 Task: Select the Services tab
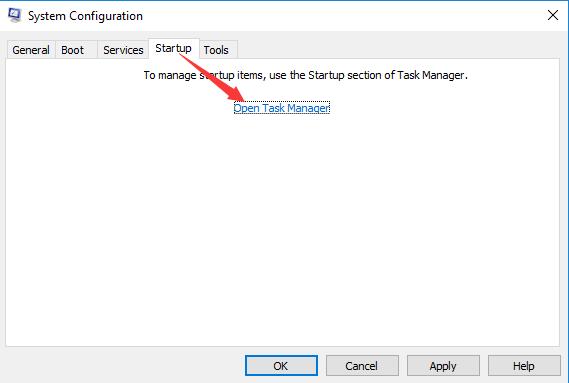pyautogui.click(x=123, y=50)
